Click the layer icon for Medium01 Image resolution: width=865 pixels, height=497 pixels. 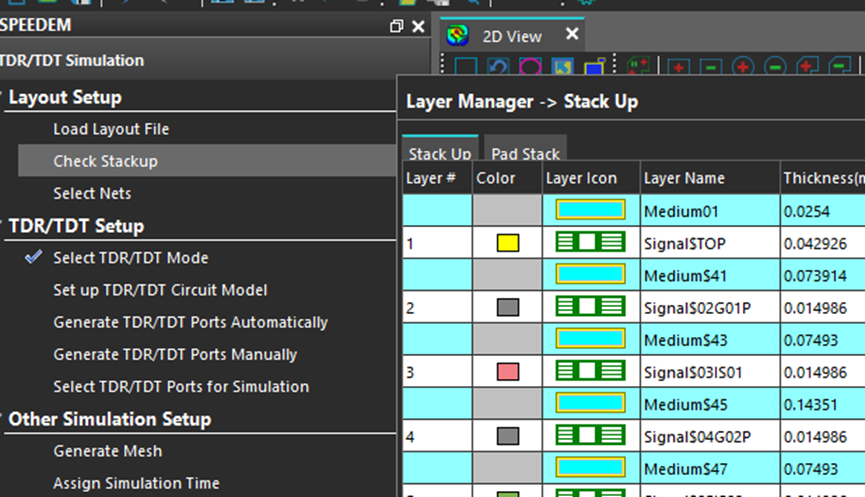tap(590, 210)
